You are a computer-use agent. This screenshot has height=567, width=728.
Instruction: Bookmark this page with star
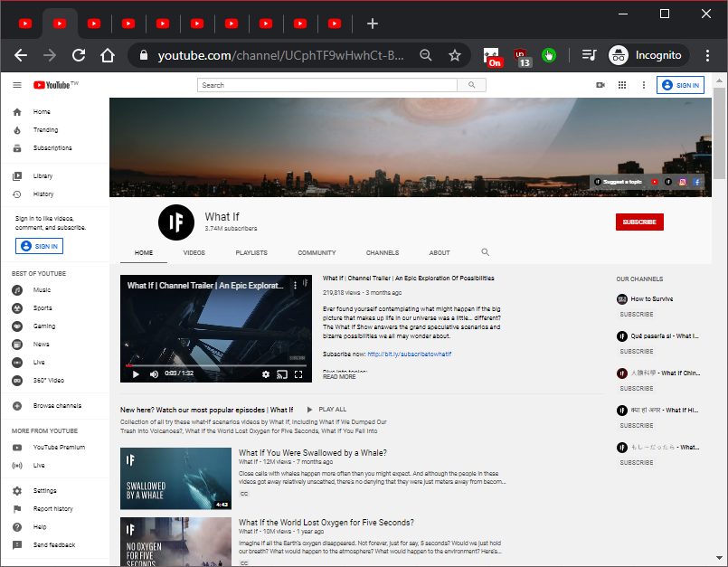point(455,56)
